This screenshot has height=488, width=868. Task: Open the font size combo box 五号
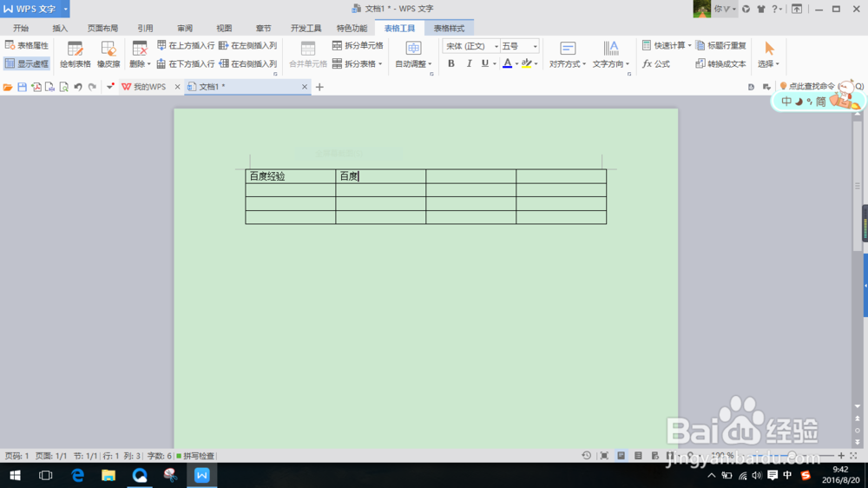click(x=519, y=46)
